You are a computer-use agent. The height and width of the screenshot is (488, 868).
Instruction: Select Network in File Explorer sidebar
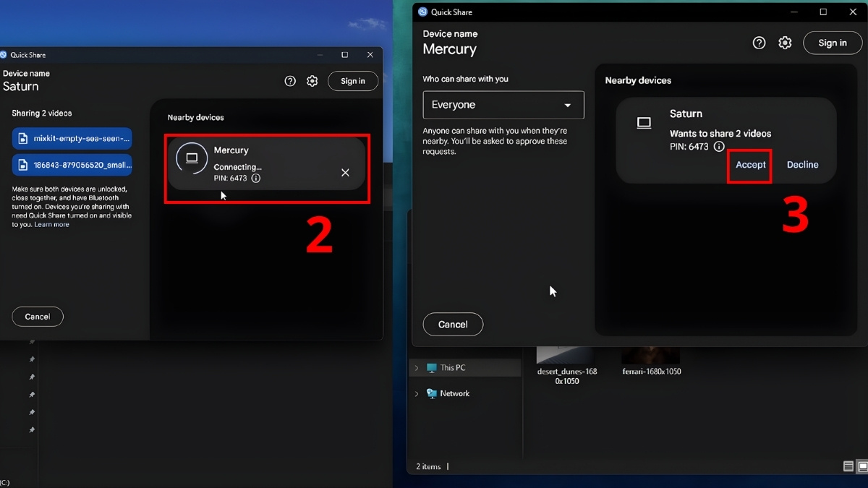pyautogui.click(x=448, y=393)
